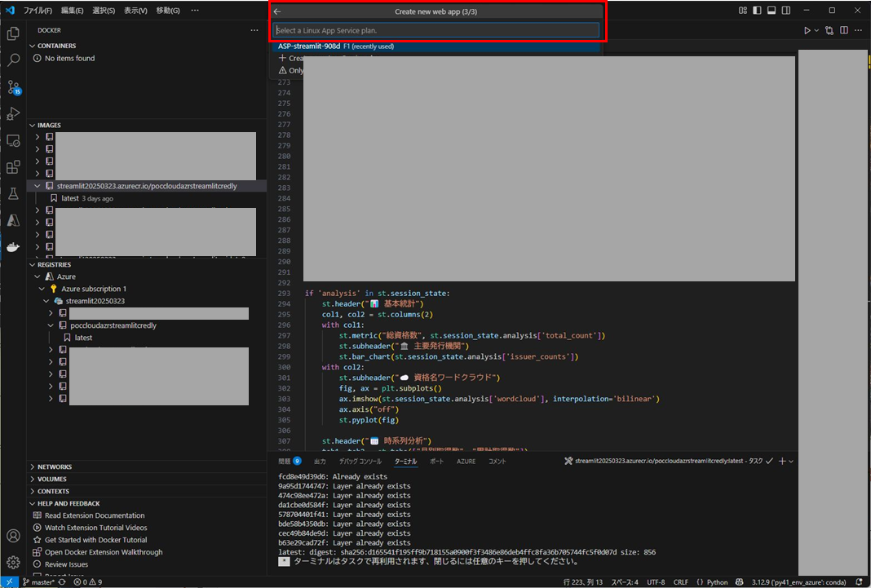This screenshot has width=871, height=588.
Task: Click the Customize Layout icon in title bar
Action: tap(743, 11)
